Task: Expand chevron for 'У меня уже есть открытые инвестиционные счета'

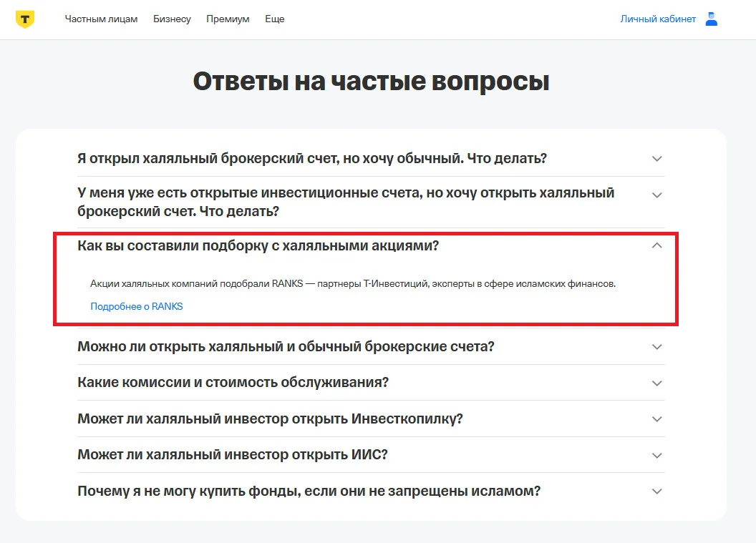Action: (x=656, y=195)
